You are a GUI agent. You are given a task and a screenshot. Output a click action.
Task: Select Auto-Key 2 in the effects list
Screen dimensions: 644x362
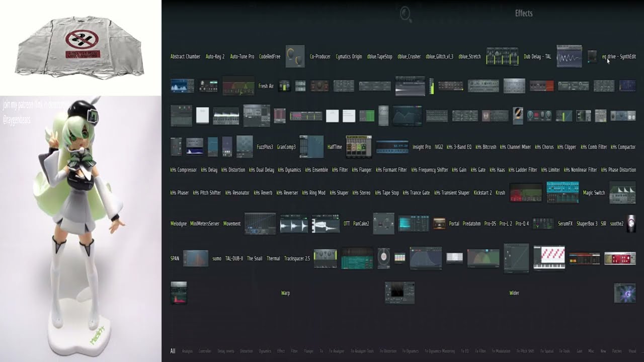215,57
